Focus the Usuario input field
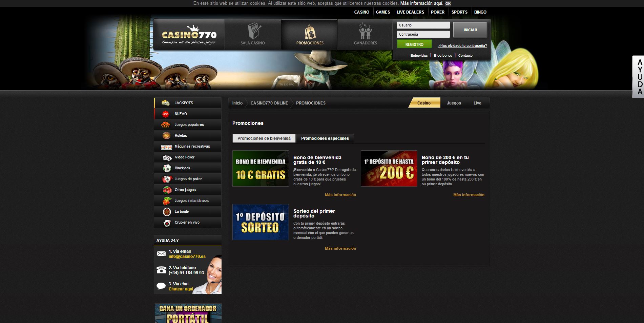Image resolution: width=644 pixels, height=323 pixels. click(423, 25)
